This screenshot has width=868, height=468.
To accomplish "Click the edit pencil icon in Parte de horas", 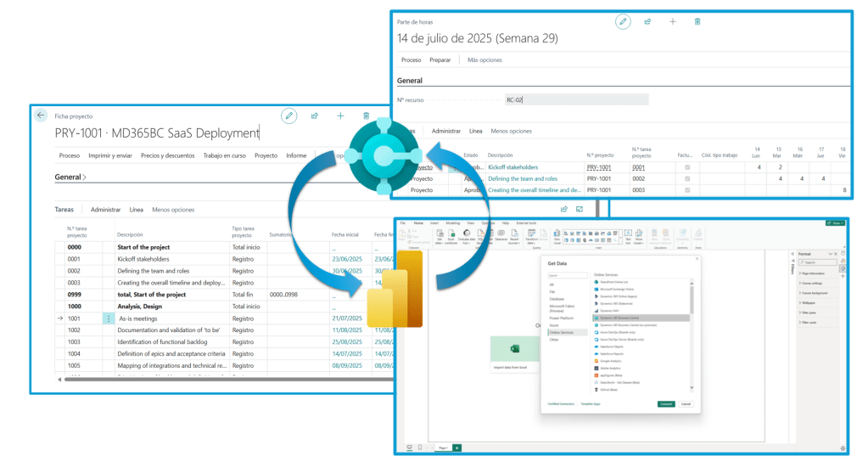I will pos(623,21).
